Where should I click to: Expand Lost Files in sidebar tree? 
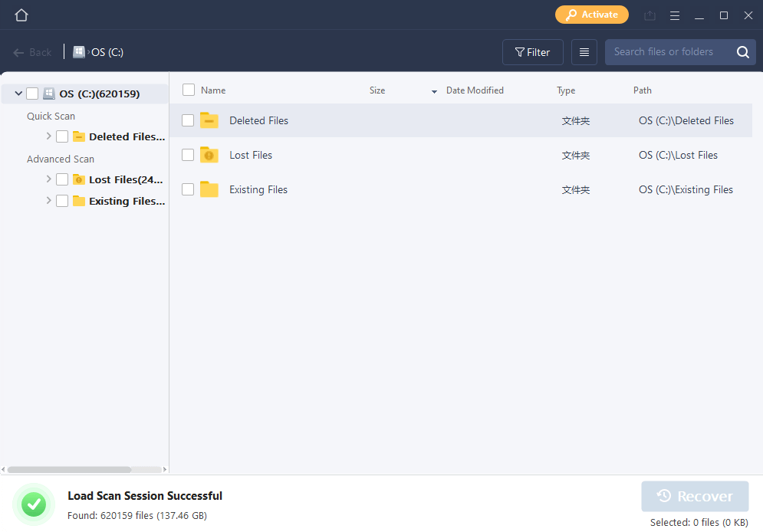coord(49,179)
